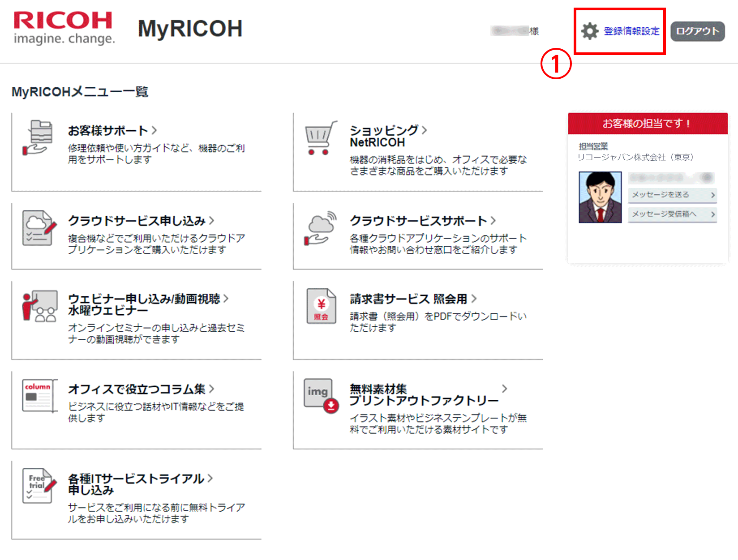Click the 請求書 yen document icon

(x=321, y=306)
